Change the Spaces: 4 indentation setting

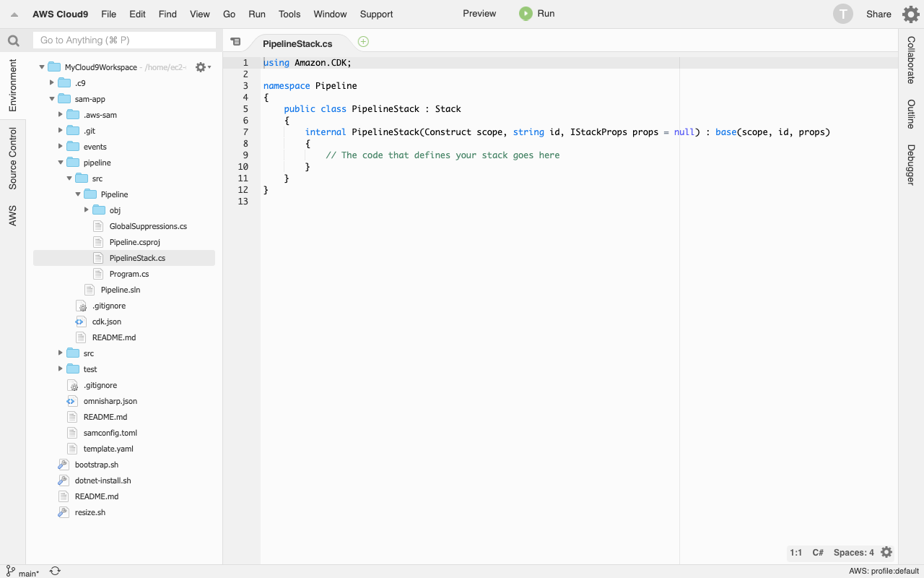tap(853, 552)
